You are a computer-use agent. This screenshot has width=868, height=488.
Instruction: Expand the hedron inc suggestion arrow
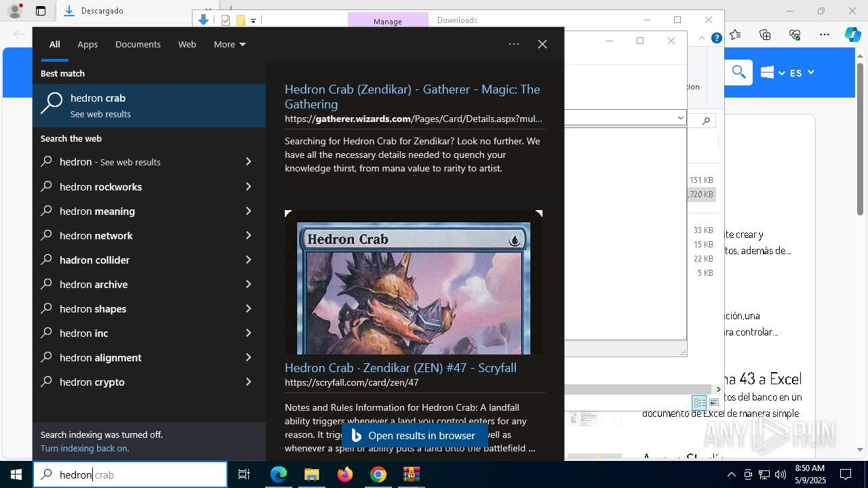[248, 333]
